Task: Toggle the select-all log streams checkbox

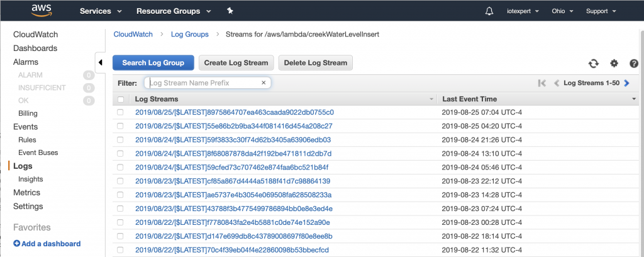Action: [x=120, y=99]
